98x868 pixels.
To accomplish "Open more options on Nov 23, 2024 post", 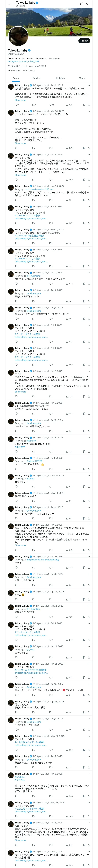I will point(89,186).
